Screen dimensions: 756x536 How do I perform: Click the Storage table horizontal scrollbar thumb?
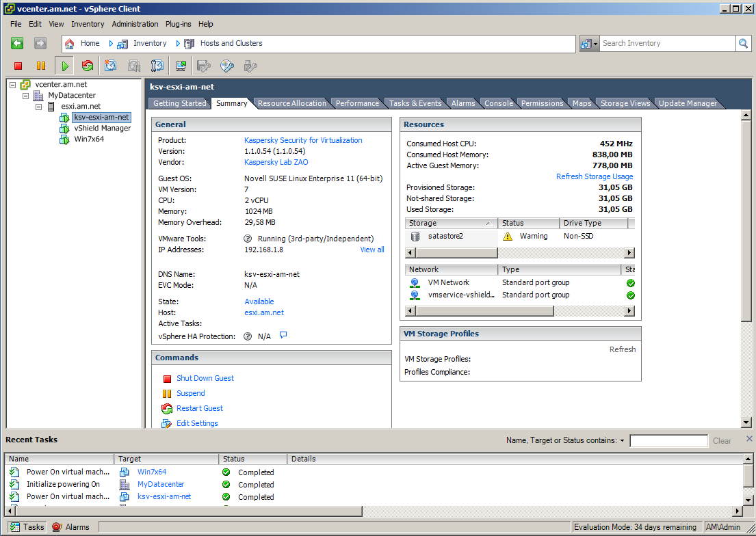456,253
